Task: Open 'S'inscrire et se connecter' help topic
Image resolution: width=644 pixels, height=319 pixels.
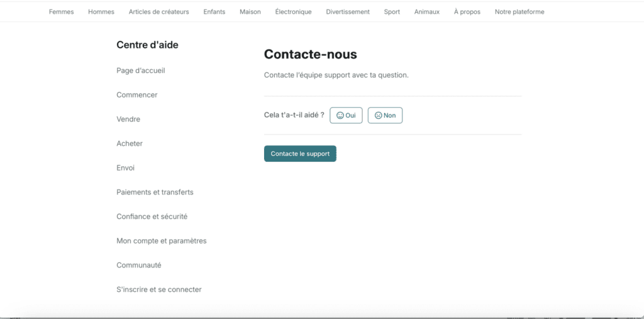Action: point(158,289)
